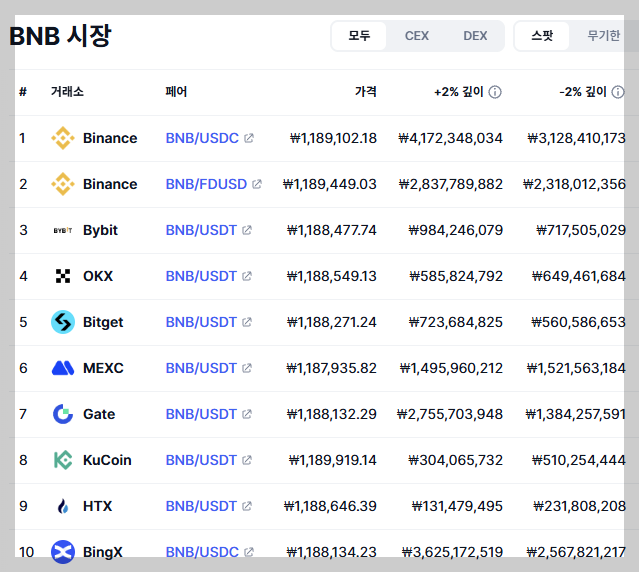This screenshot has height=572, width=639.
Task: Click the BingX exchange logo
Action: coord(63,552)
